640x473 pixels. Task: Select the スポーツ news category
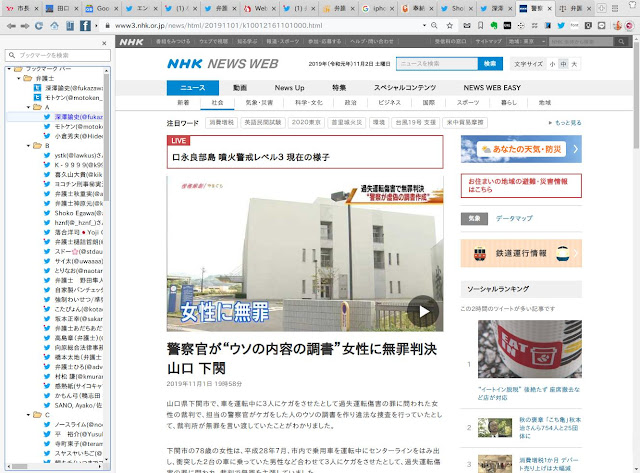click(x=468, y=103)
